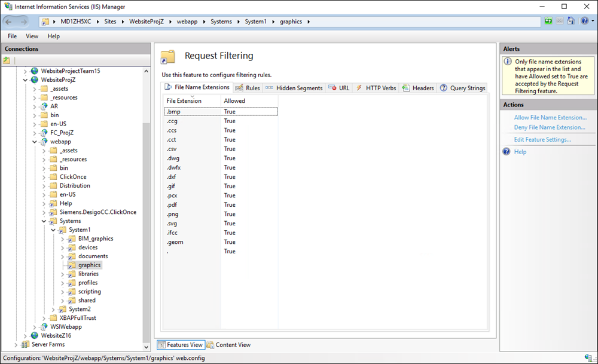Switch to Content View
The image size is (598, 364).
coord(229,345)
